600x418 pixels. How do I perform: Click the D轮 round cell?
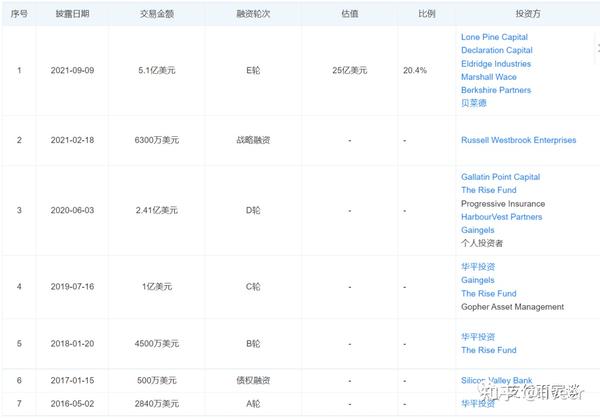[253, 210]
